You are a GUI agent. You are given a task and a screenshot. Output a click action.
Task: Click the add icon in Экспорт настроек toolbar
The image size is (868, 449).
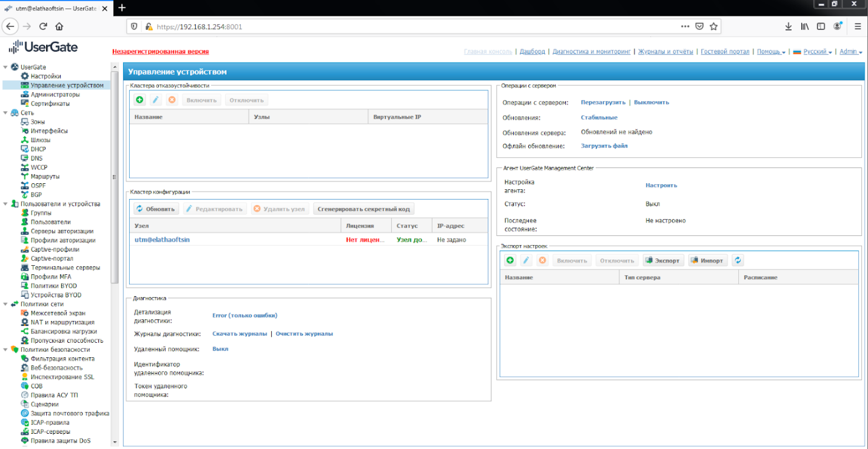click(x=510, y=260)
